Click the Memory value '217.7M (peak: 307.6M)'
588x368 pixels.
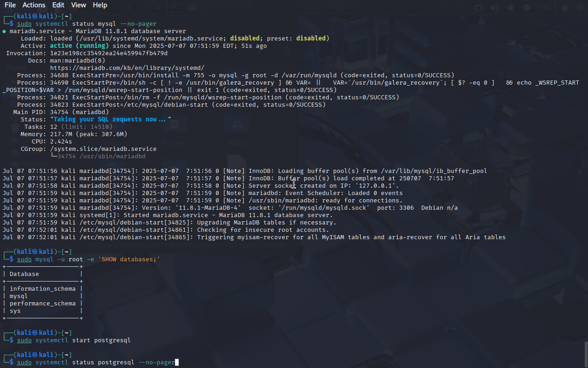tap(89, 134)
